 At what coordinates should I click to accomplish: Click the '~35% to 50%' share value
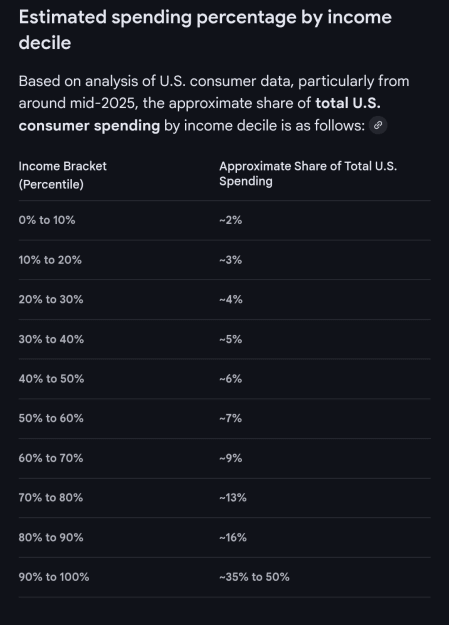pos(254,577)
